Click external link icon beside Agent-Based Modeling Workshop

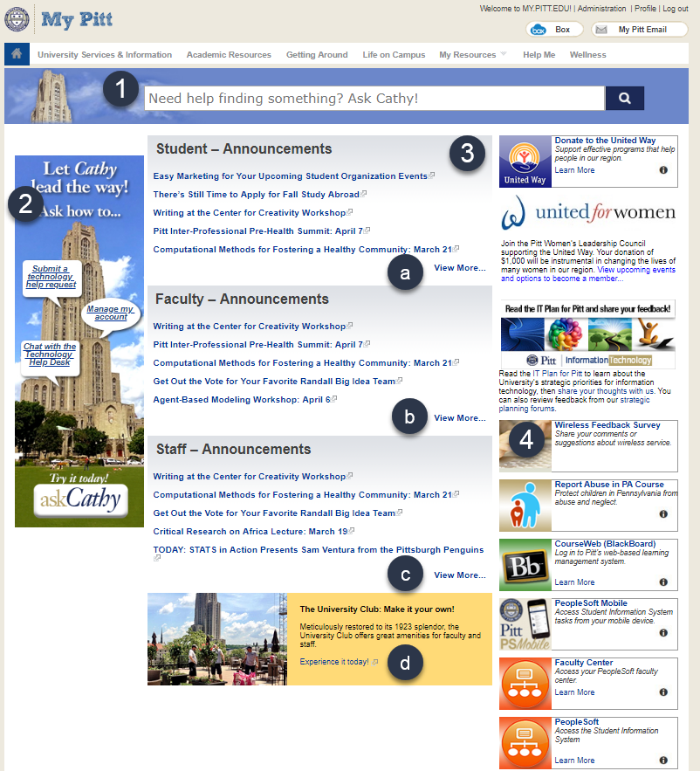(334, 399)
